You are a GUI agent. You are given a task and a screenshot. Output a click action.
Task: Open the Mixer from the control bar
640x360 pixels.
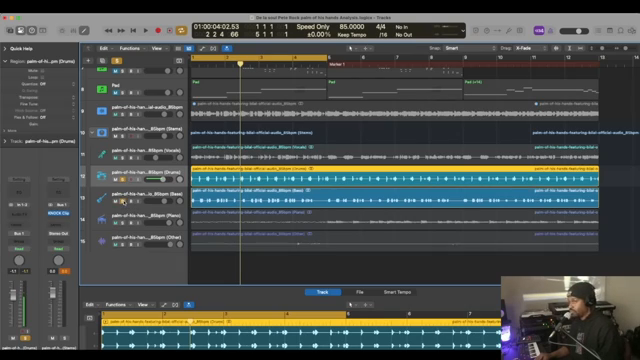point(73,31)
